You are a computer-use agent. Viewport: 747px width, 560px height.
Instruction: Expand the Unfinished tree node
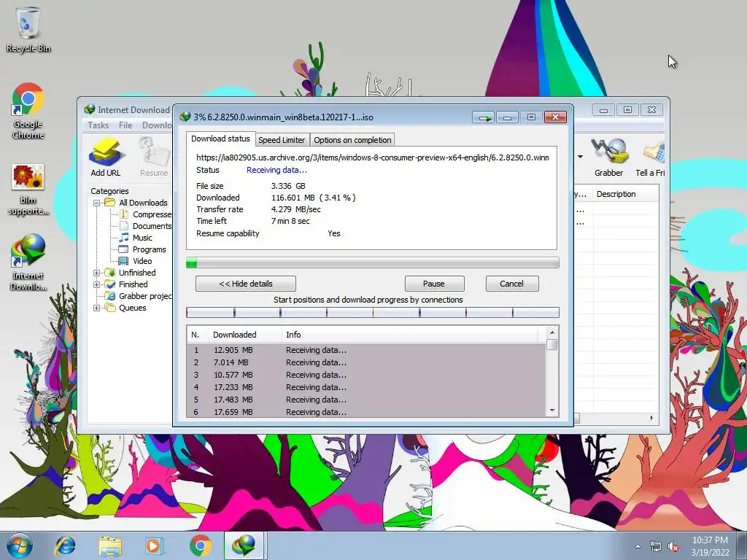[97, 273]
